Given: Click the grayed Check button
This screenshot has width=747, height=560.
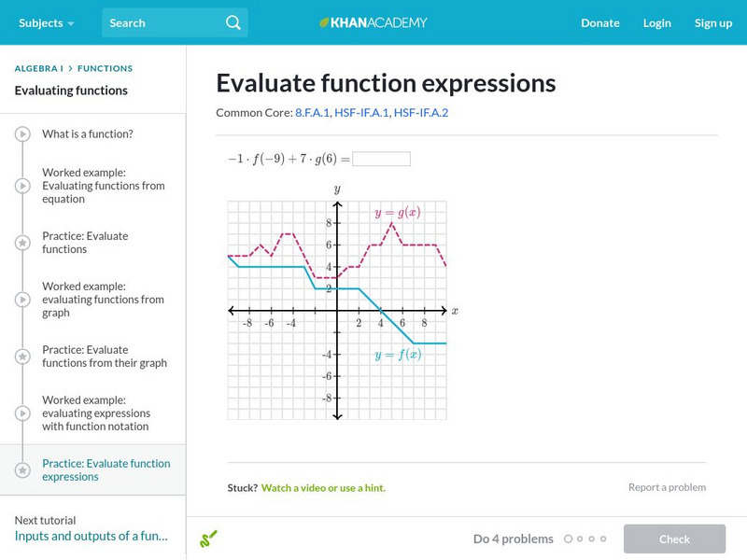Looking at the screenshot, I should click(674, 539).
